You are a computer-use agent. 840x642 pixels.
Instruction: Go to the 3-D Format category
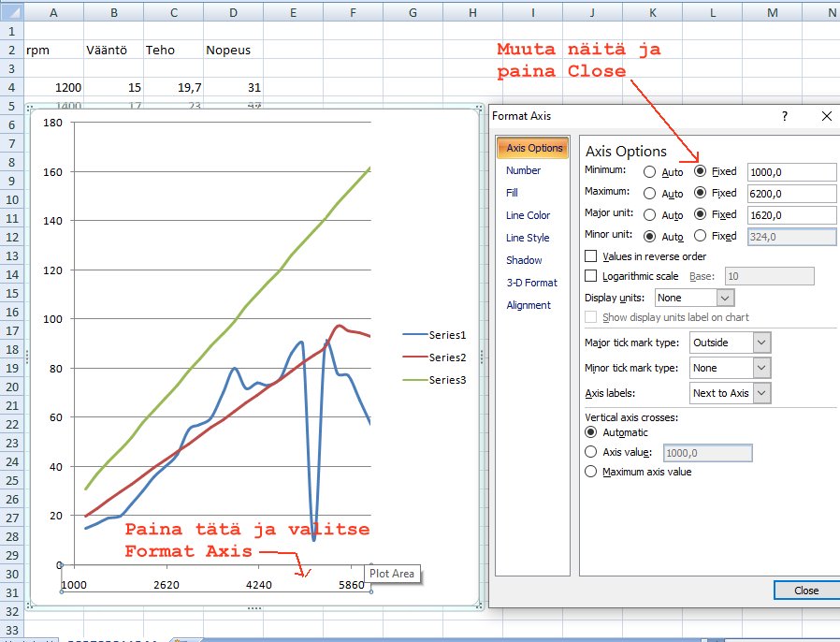click(531, 283)
